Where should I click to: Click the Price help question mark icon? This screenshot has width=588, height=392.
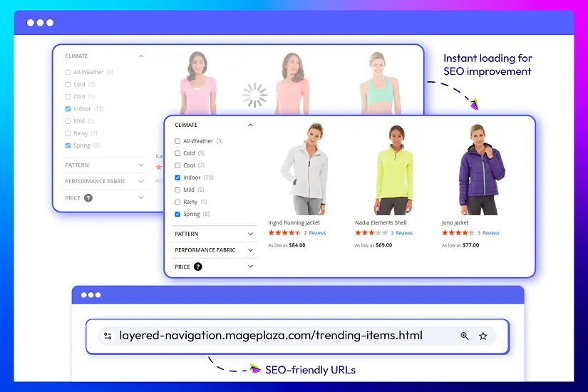(x=197, y=267)
